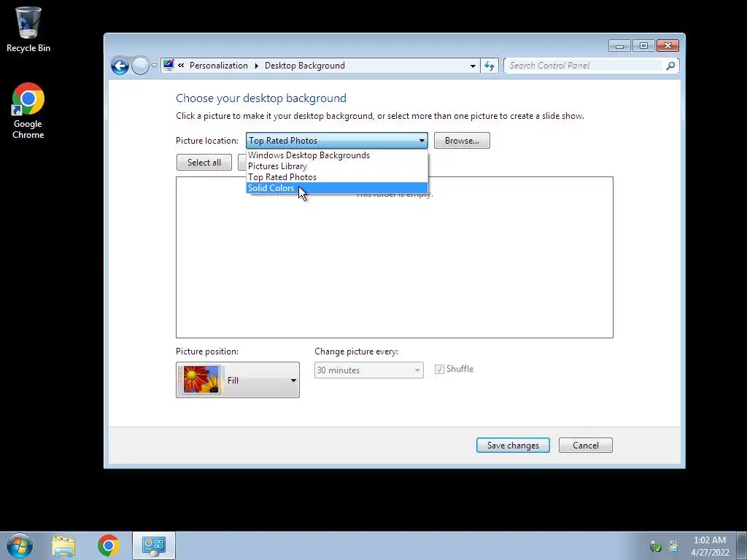Close the Desktop Background window
This screenshot has width=747, height=560.
(668, 46)
